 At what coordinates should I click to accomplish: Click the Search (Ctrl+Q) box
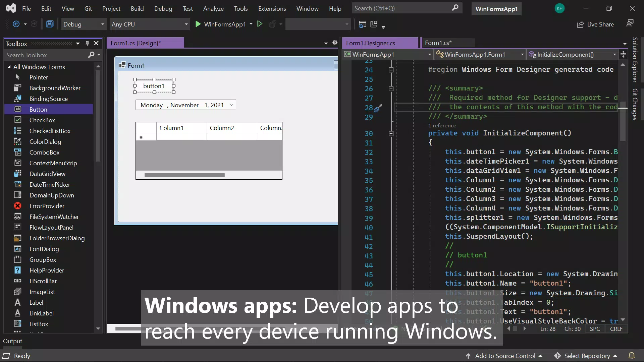click(407, 8)
